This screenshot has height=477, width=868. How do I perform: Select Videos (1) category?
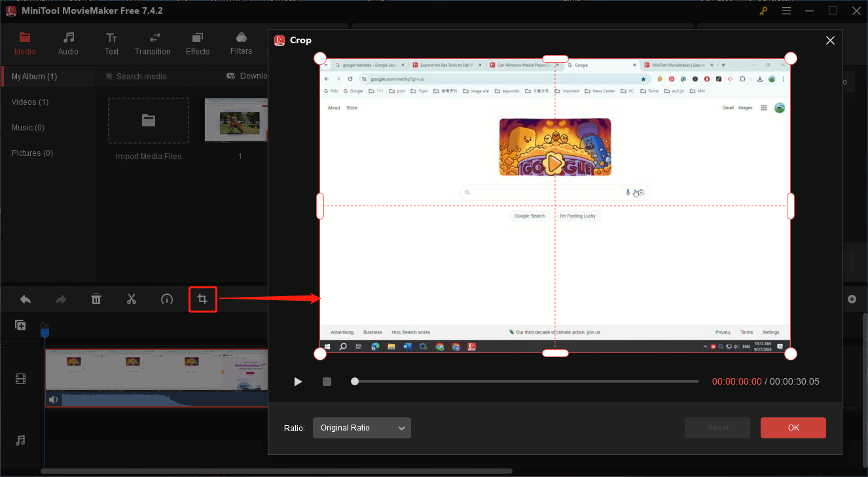tap(30, 102)
